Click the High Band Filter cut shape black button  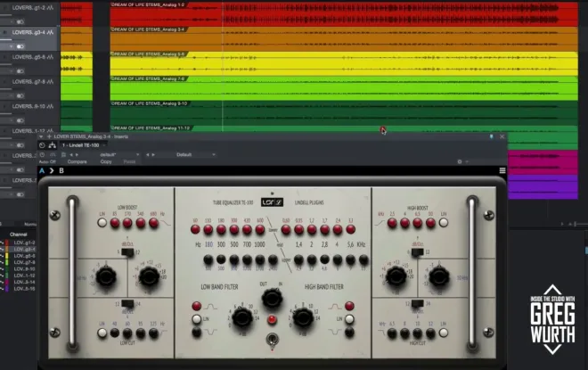349,332
